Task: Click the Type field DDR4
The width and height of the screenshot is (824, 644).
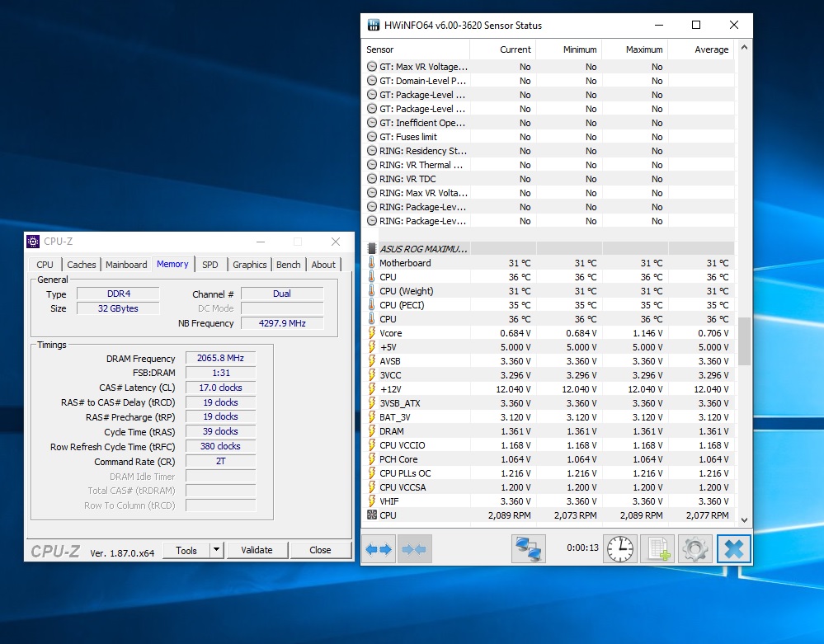Action: click(118, 294)
